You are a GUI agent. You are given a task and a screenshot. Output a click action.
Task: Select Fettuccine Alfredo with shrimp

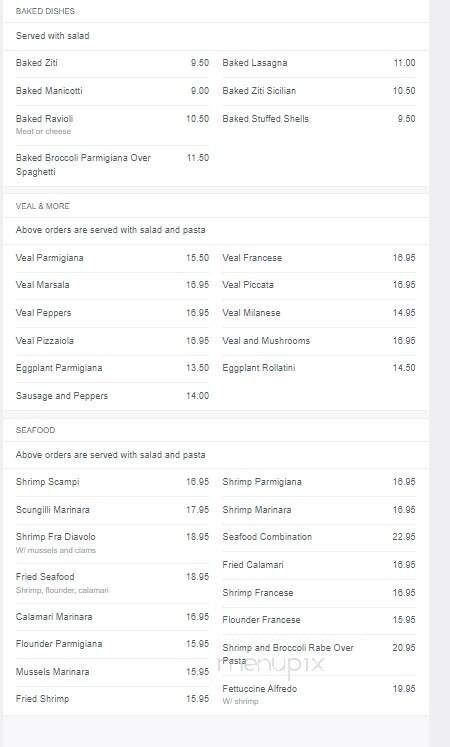(x=319, y=695)
